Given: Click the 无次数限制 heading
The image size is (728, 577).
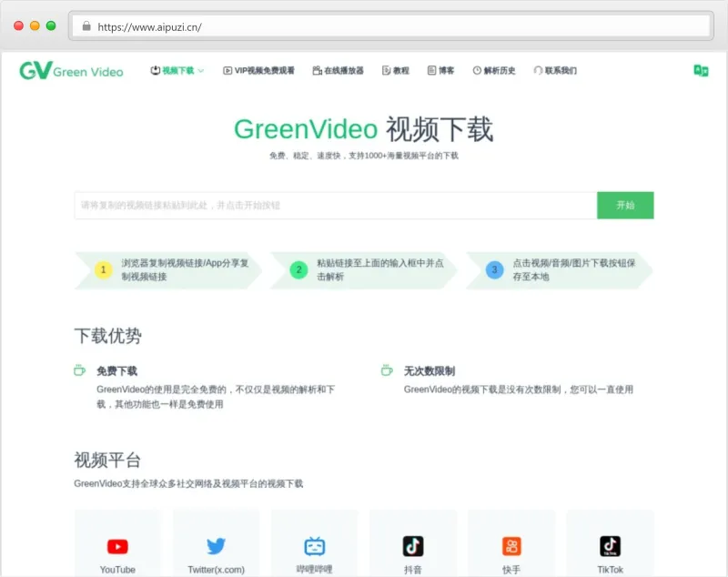Looking at the screenshot, I should tap(430, 371).
